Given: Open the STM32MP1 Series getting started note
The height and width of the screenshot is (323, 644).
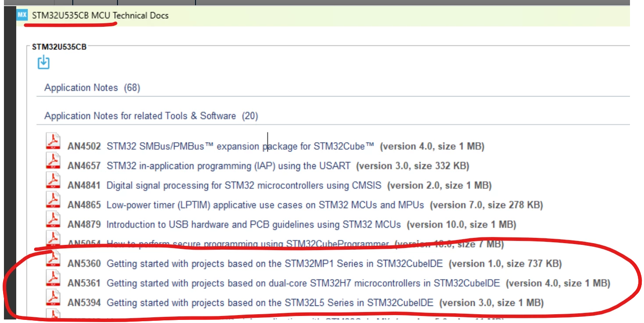Looking at the screenshot, I should 275,264.
